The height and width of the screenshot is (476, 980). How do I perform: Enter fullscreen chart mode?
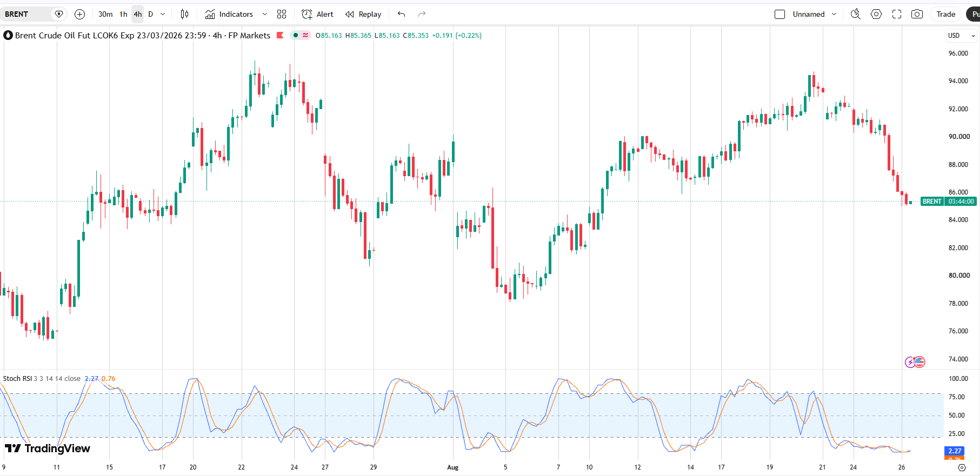pos(897,14)
